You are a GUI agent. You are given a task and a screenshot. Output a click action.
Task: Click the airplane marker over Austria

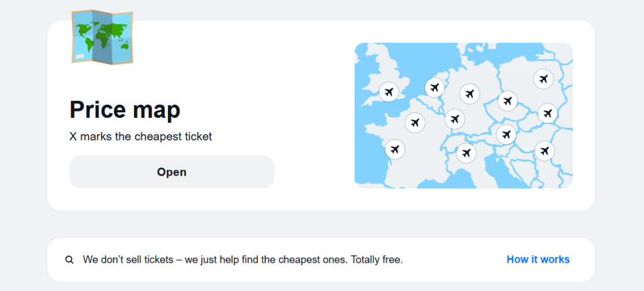tap(506, 134)
